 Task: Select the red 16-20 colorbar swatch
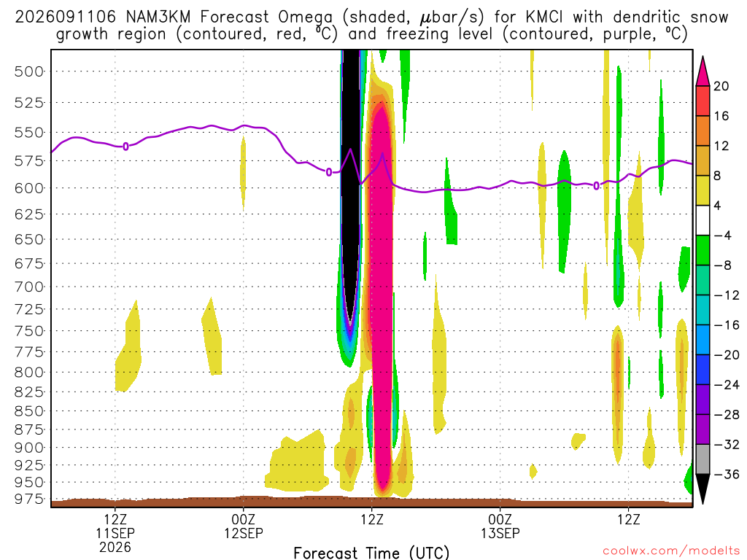(x=703, y=101)
